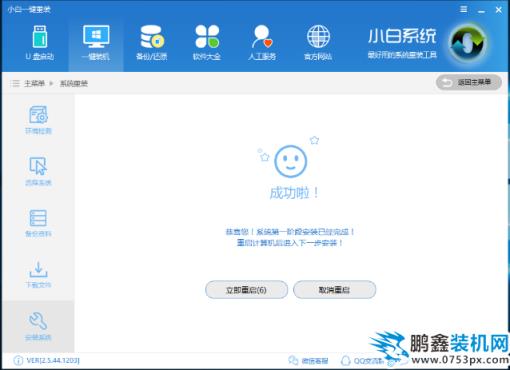The width and height of the screenshot is (510, 370).
Task: Open the U盘启动 (USB boot) tab
Action: (40, 43)
